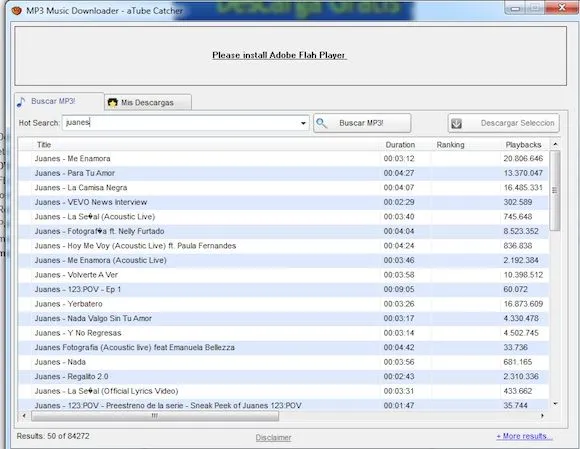Click playbacks value 33.736
580x449 pixels.
515,348
